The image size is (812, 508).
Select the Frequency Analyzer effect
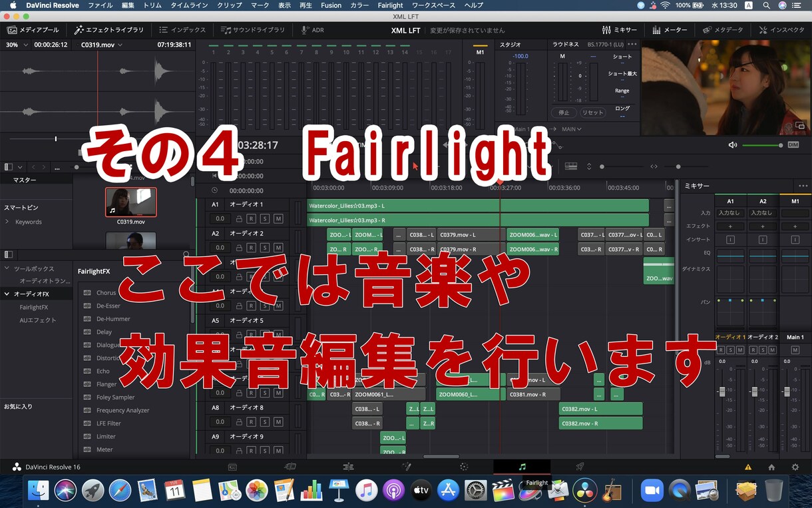coord(122,410)
